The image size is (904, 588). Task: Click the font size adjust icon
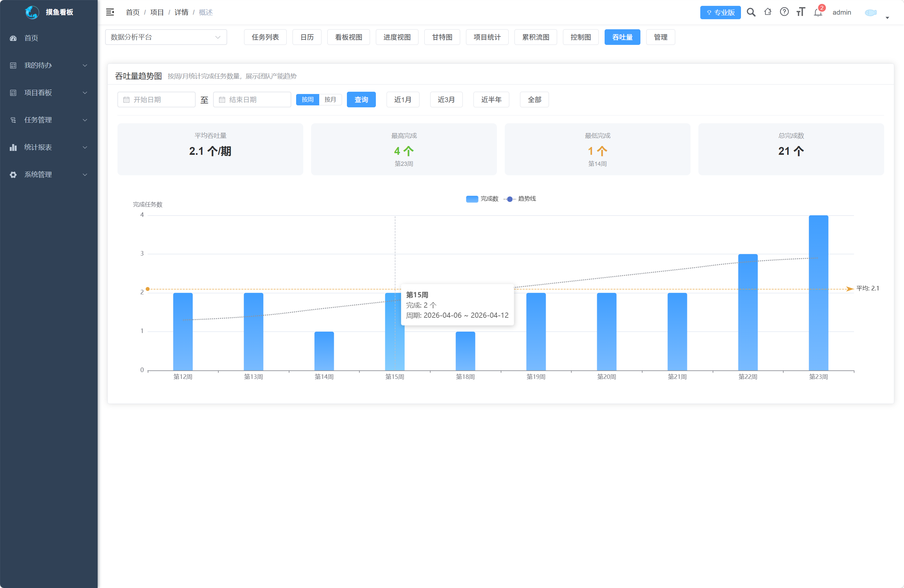[801, 12]
